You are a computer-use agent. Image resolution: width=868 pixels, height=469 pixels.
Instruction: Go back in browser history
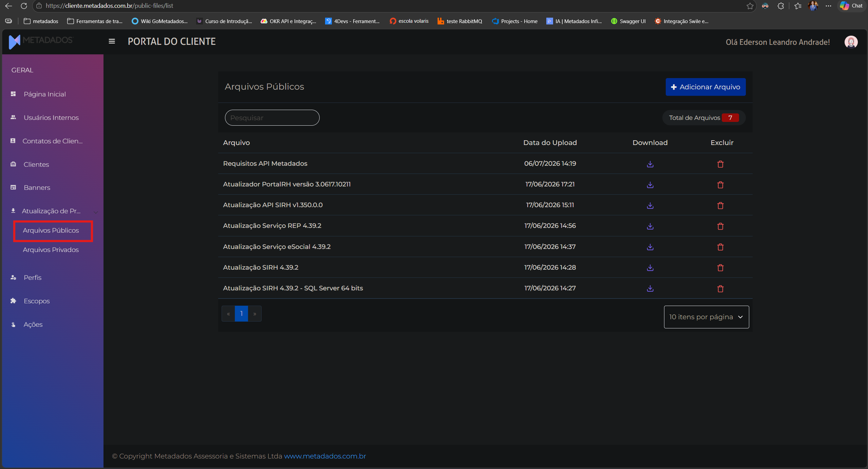(8, 6)
